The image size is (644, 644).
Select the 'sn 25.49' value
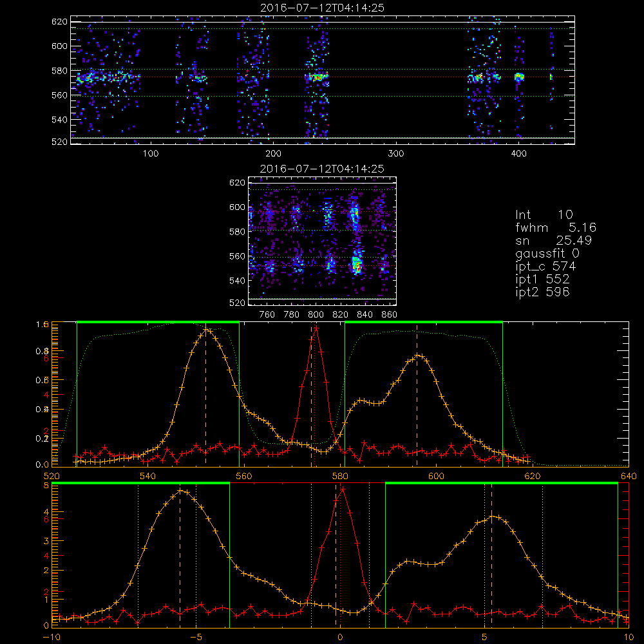tap(553, 240)
